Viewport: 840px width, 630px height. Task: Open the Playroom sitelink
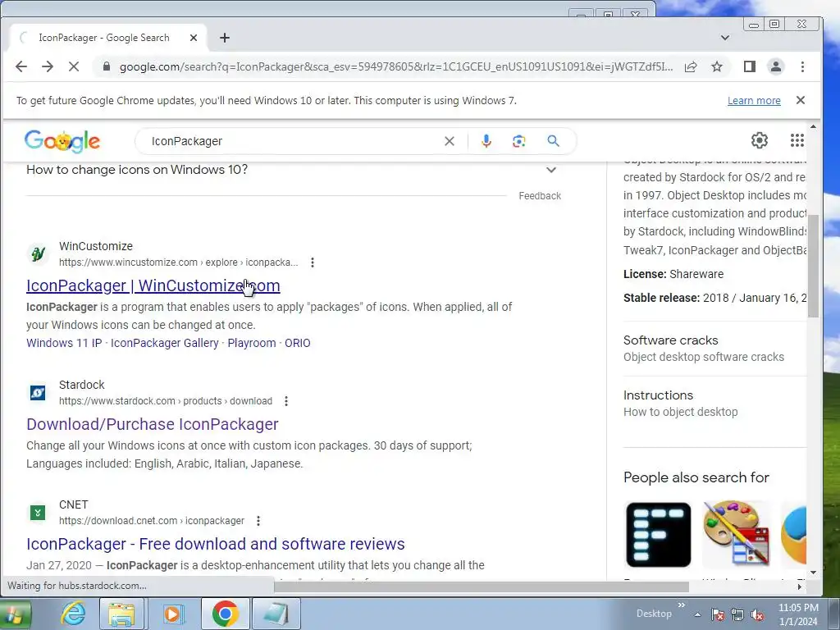pyautogui.click(x=252, y=343)
